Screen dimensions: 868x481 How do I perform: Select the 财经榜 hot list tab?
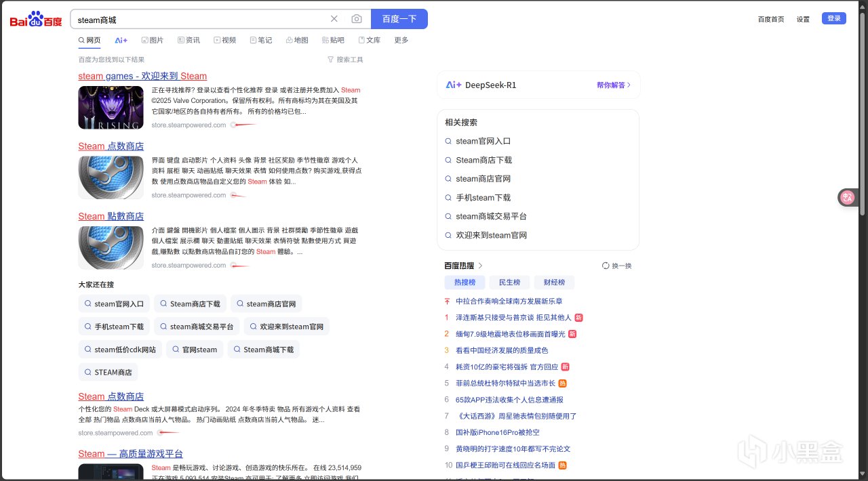point(554,283)
